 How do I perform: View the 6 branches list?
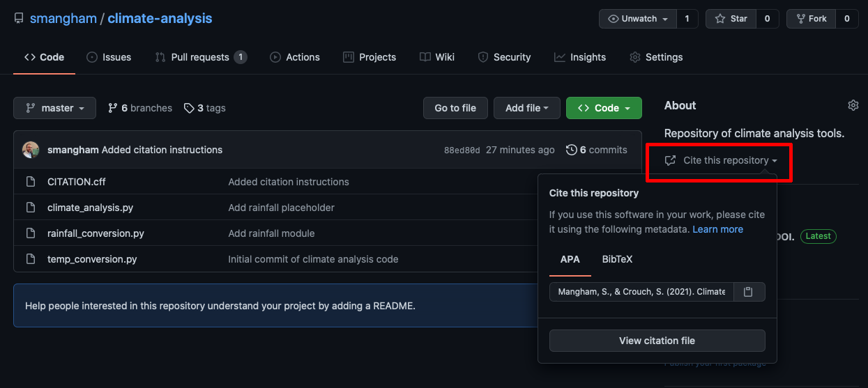click(140, 108)
